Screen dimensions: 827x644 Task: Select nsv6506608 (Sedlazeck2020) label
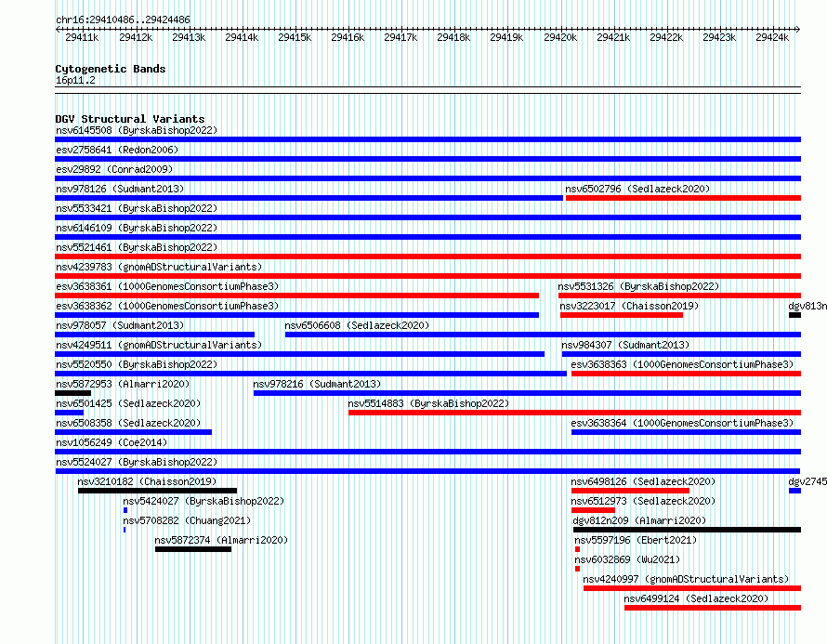tap(357, 325)
